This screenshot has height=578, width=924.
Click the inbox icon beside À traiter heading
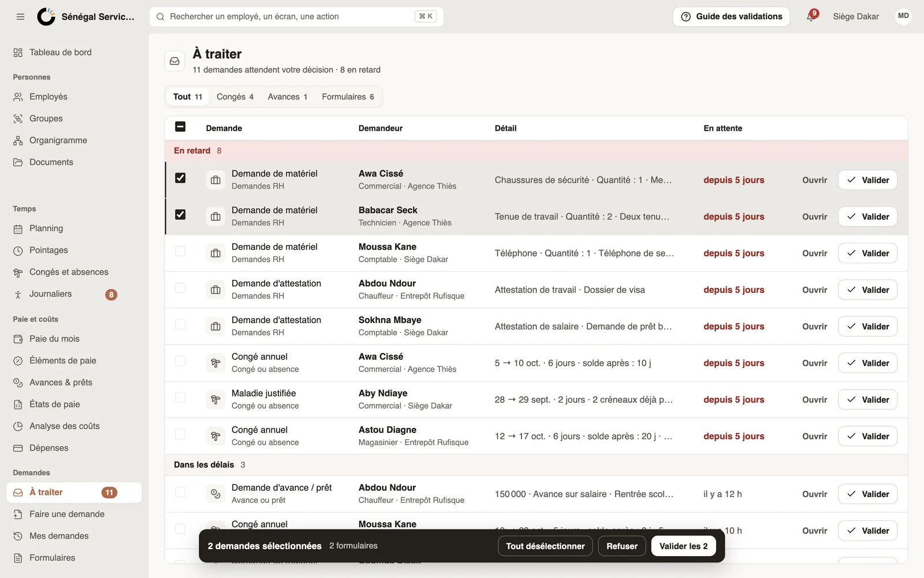(x=174, y=61)
